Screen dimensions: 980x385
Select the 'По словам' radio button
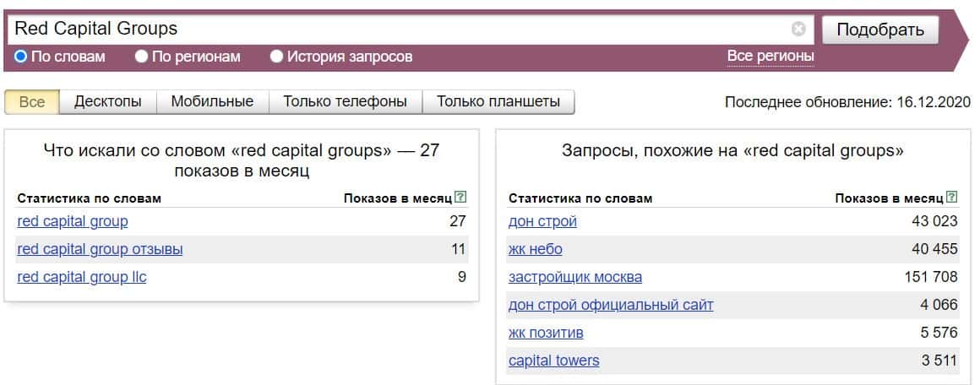point(20,57)
